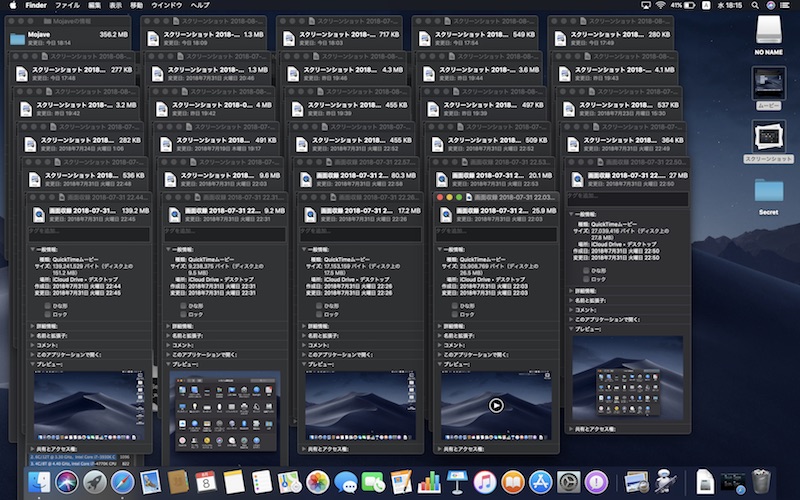The width and height of the screenshot is (800, 500).
Task: Open Messages speech bubble icon in Dock
Action: pos(345,482)
